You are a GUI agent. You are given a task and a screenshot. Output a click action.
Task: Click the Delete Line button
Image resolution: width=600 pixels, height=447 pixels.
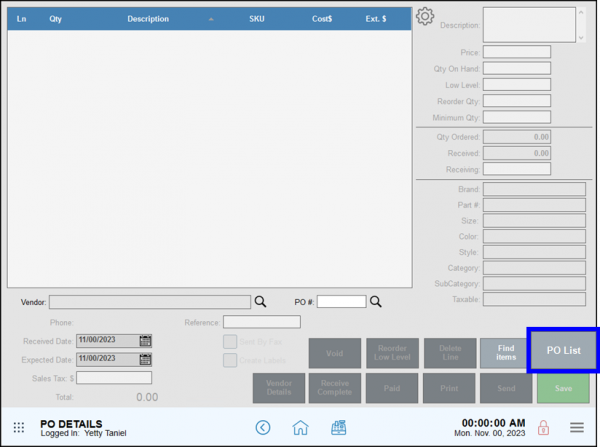click(450, 353)
